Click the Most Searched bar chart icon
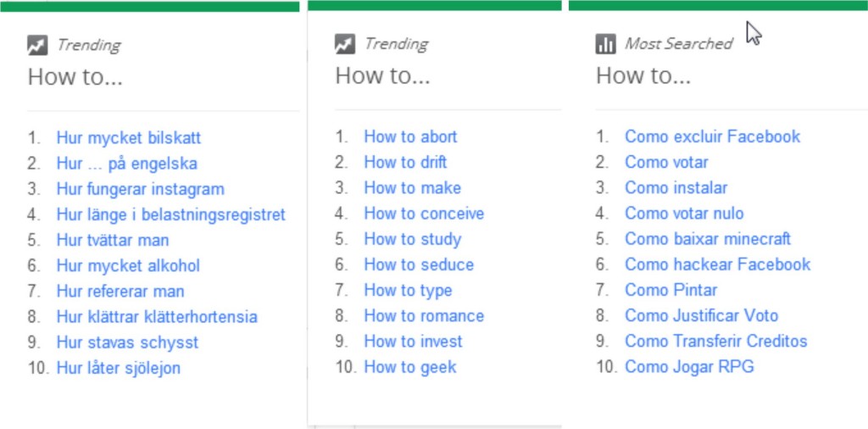Screen dimensions: 868x429 [605, 44]
